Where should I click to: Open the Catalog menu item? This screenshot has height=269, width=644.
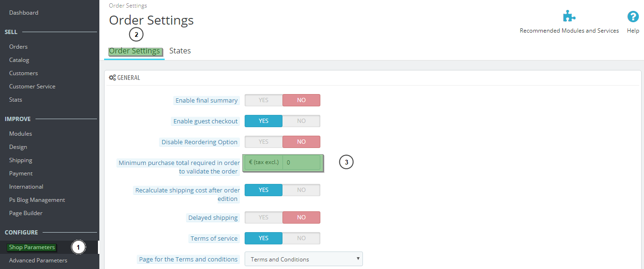point(19,60)
